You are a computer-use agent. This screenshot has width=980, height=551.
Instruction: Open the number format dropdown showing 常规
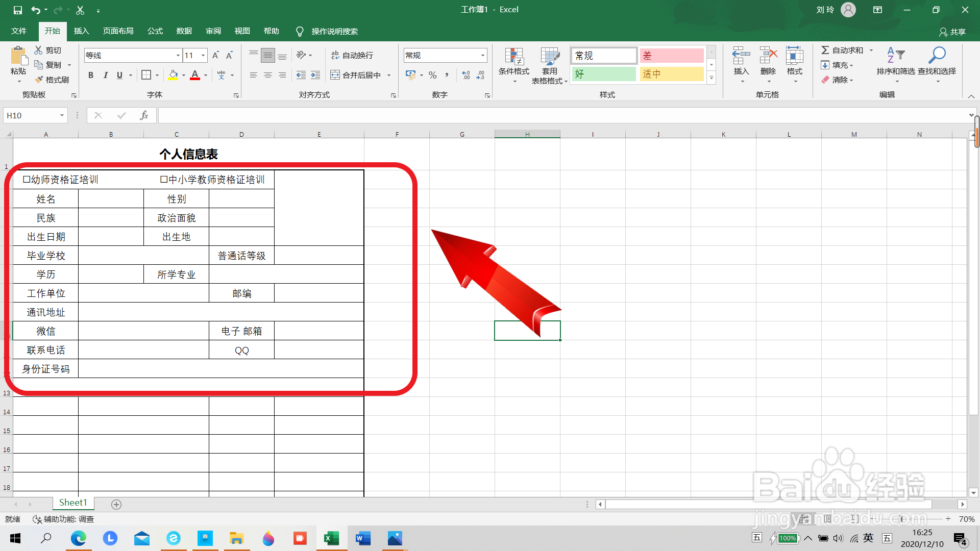(x=482, y=55)
